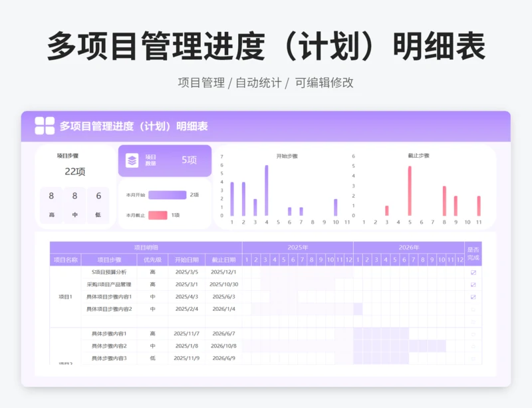Click the 开始步骤 chart title
This screenshot has height=408, width=532.
[287, 156]
